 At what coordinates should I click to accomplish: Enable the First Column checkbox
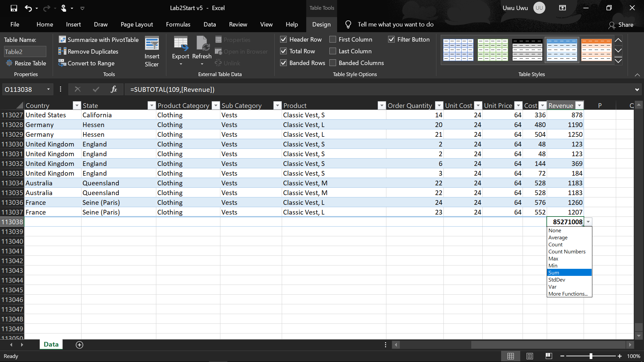click(x=333, y=40)
